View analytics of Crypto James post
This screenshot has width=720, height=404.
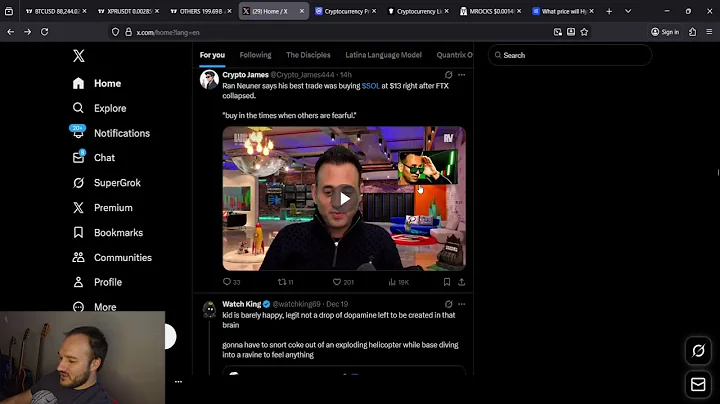click(399, 282)
